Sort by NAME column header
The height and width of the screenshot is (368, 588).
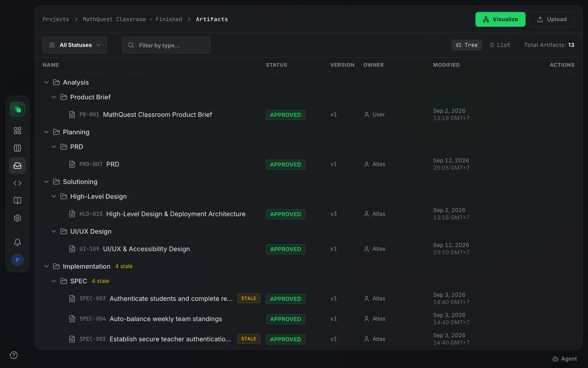(51, 65)
